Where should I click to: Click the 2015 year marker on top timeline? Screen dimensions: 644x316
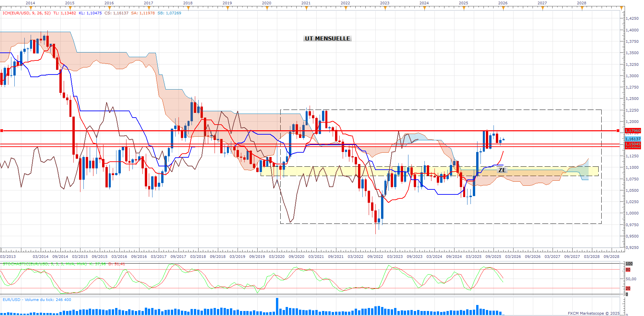click(70, 3)
